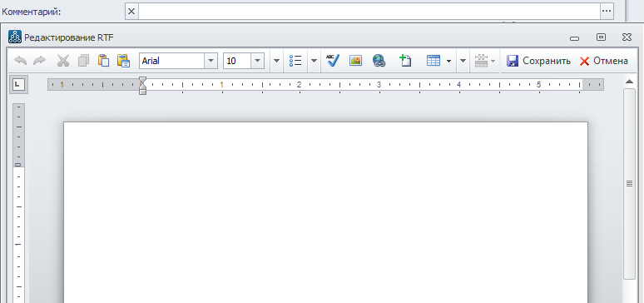Click the indent marker on horizontal ruler
This screenshot has height=303, width=644.
[x=142, y=85]
